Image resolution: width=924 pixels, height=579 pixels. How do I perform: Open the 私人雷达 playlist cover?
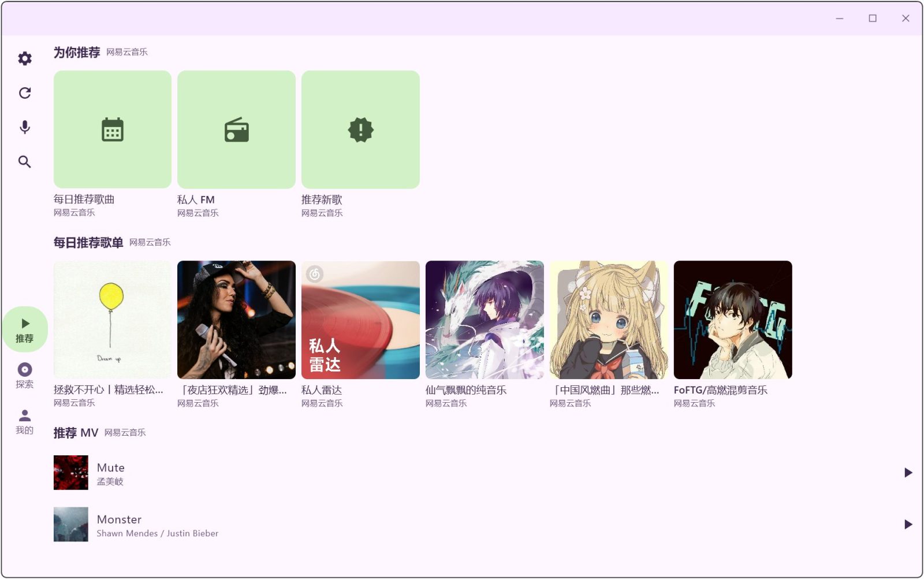[x=360, y=320]
